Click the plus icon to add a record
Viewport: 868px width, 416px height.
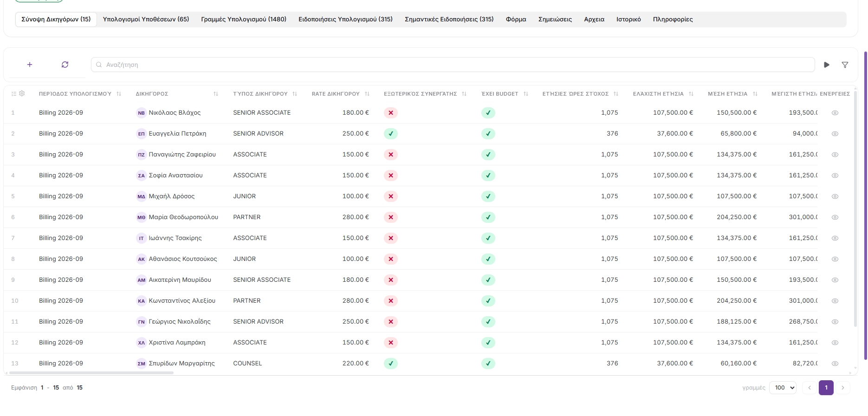[30, 65]
